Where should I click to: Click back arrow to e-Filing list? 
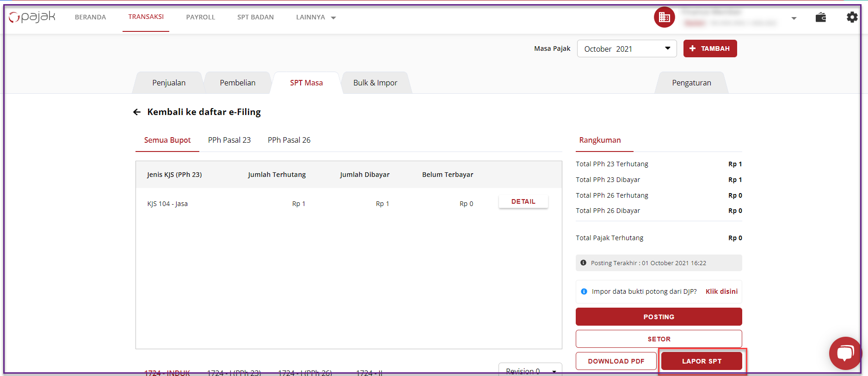coord(137,112)
